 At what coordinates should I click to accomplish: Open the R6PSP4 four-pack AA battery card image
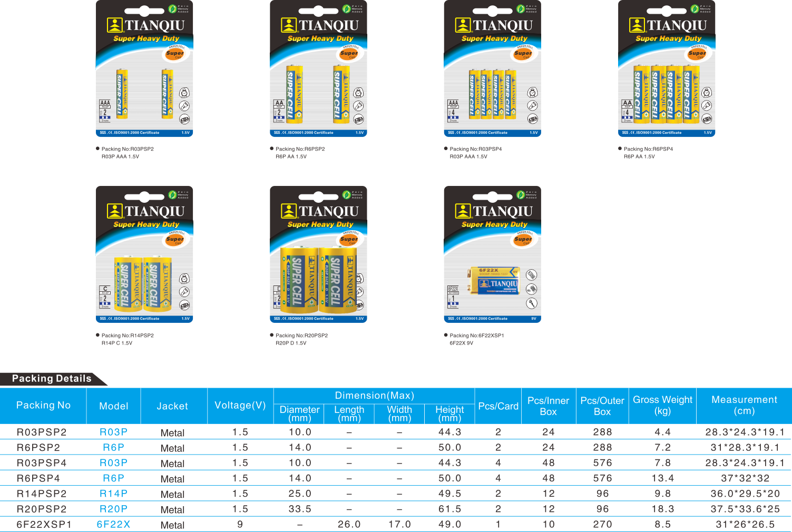pyautogui.click(x=667, y=68)
